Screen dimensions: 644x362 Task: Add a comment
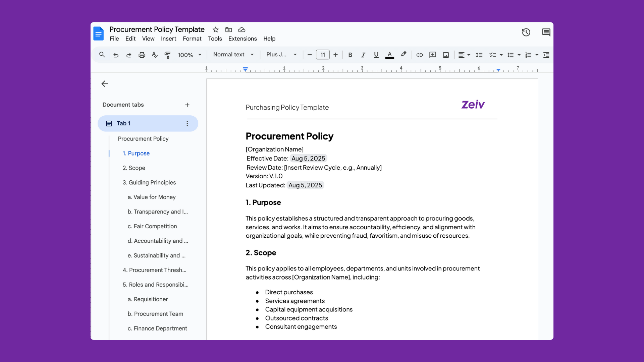coord(432,55)
